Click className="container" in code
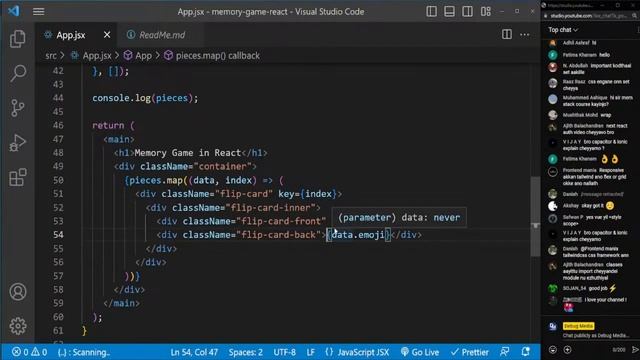Image resolution: width=640 pixels, height=360 pixels. pos(196,167)
